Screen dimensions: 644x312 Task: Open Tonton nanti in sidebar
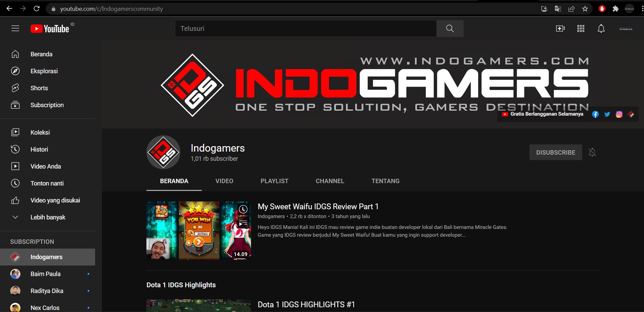point(48,183)
